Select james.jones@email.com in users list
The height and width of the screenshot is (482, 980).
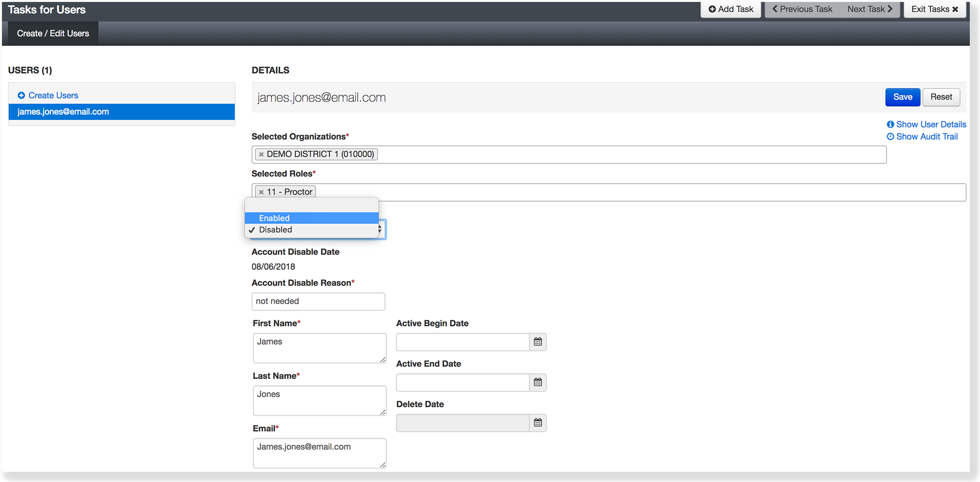pyautogui.click(x=121, y=112)
